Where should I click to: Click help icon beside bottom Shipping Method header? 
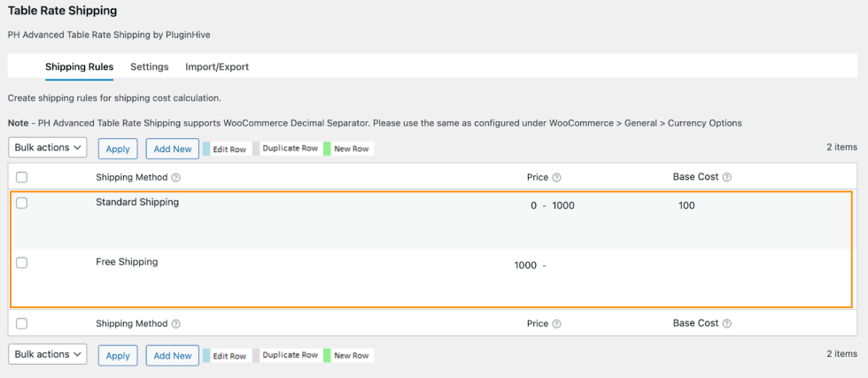(x=176, y=325)
